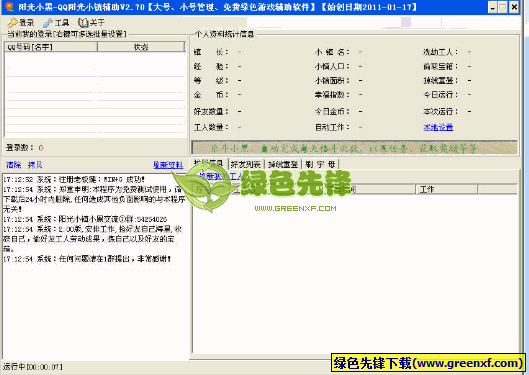
Task: Click the 工作 column header
Action: [x=446, y=189]
